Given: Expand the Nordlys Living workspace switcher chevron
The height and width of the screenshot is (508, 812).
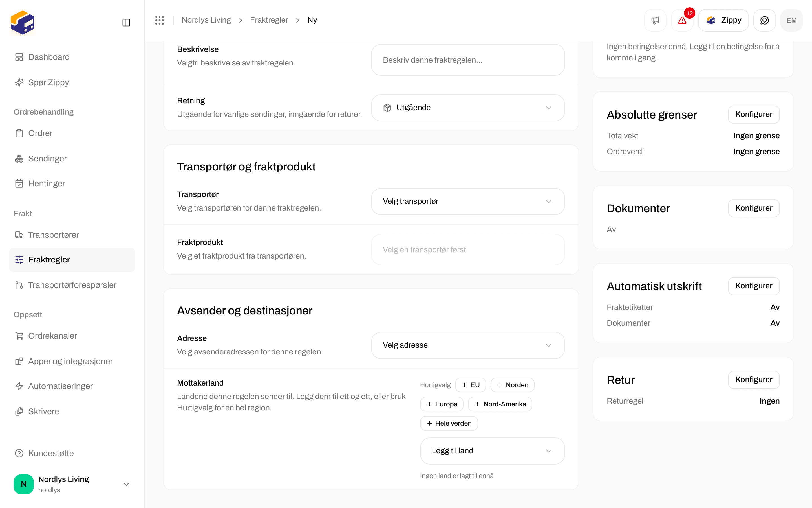Looking at the screenshot, I should click(126, 484).
